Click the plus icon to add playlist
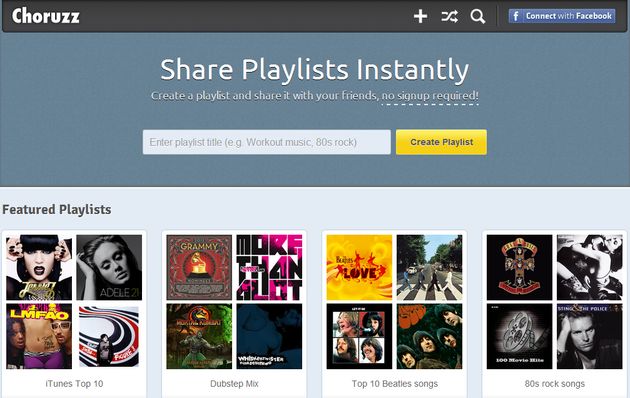Viewport: 630px width, 398px height. click(x=420, y=16)
